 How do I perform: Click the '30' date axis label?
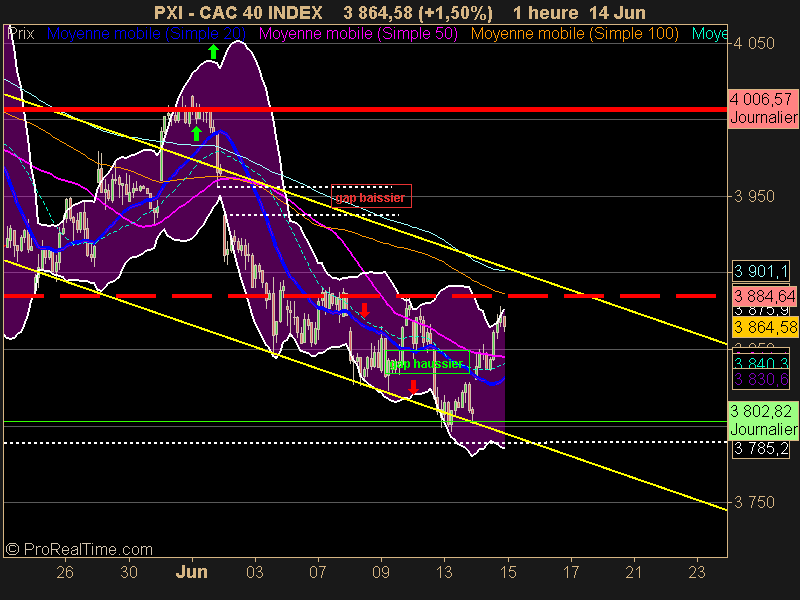129,572
